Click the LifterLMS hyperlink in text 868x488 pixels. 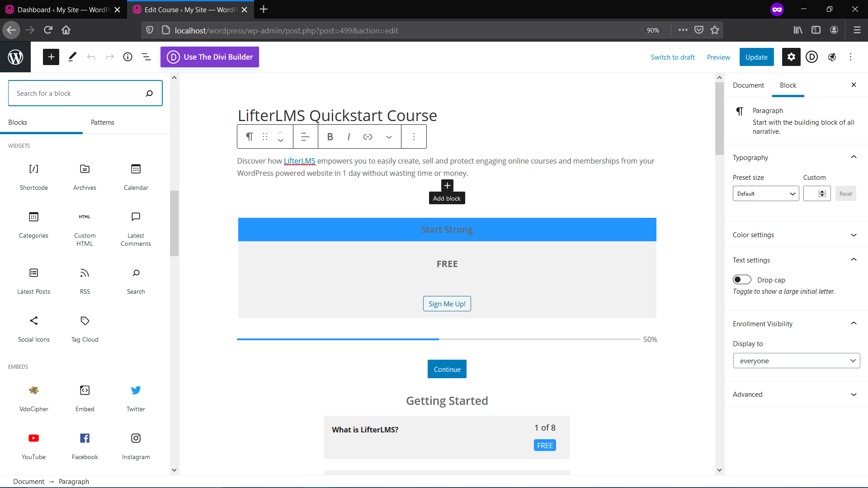point(299,160)
